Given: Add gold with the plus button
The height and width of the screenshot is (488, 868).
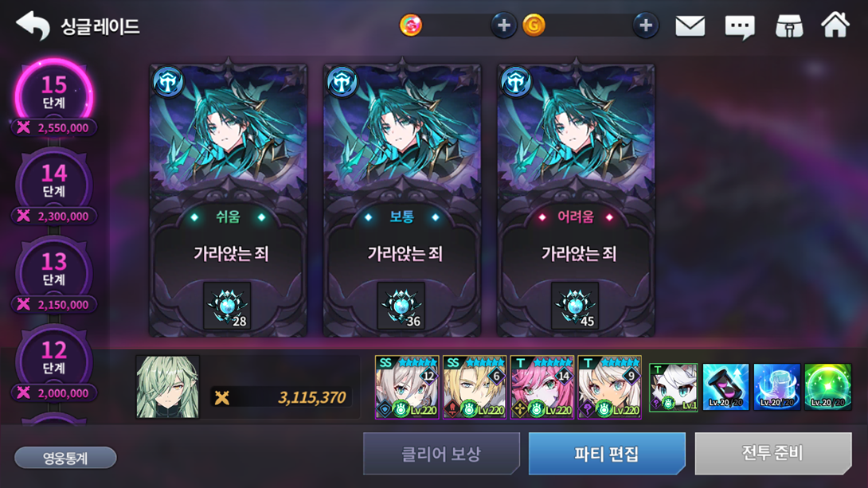Looking at the screenshot, I should coord(646,25).
